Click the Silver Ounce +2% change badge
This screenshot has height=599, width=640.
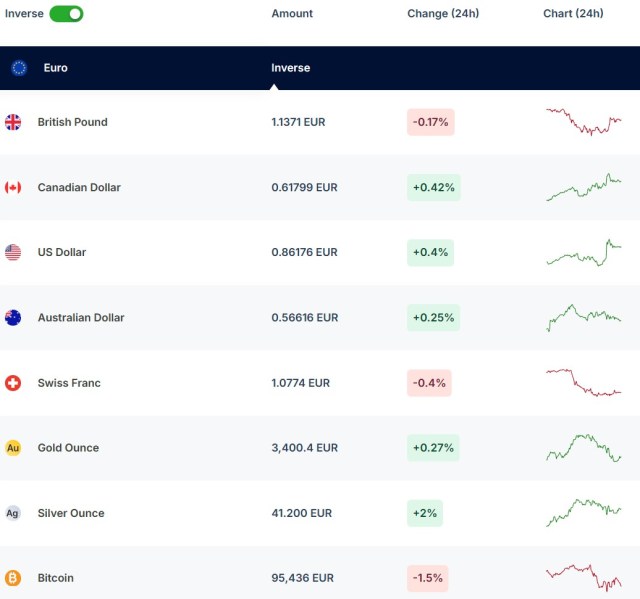coord(424,513)
